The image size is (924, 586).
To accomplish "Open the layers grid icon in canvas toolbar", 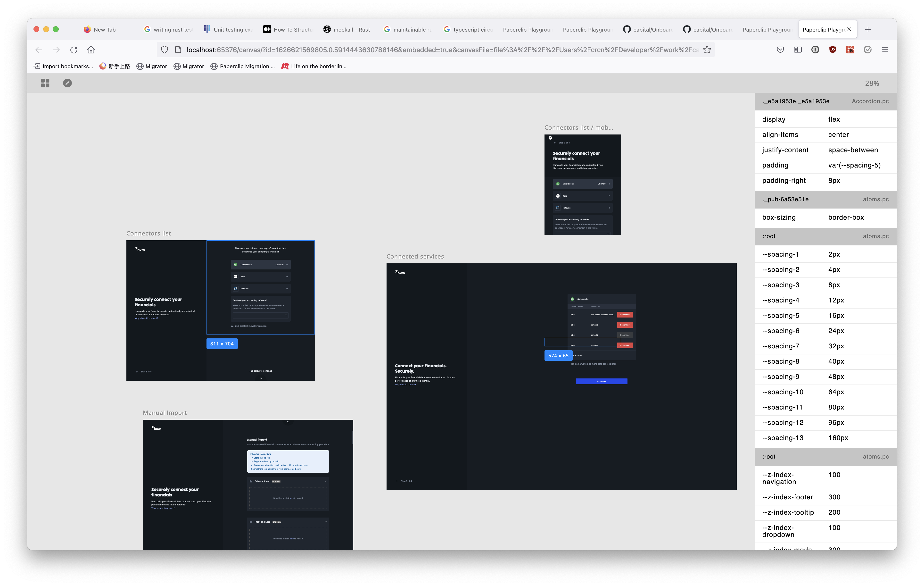I will click(x=45, y=83).
